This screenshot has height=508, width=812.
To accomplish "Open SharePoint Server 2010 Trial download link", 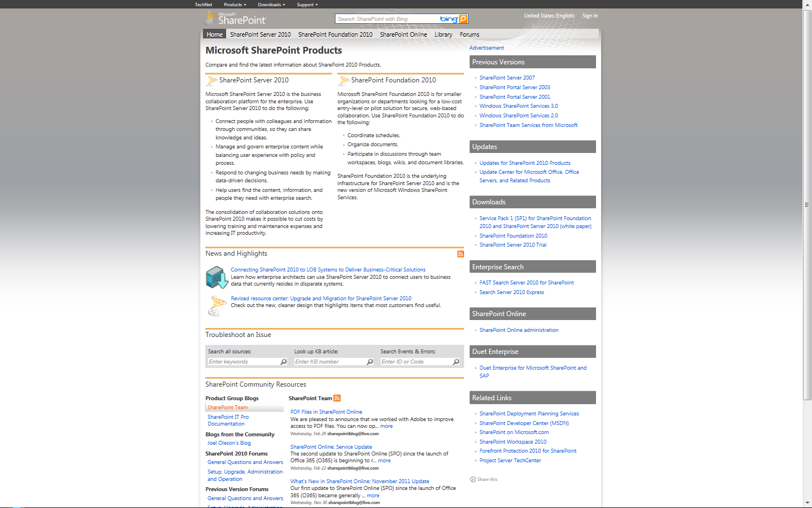I will [513, 245].
